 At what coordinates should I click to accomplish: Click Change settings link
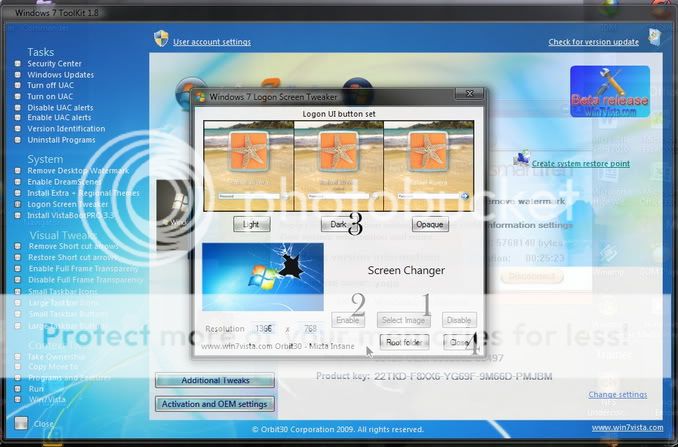(617, 395)
